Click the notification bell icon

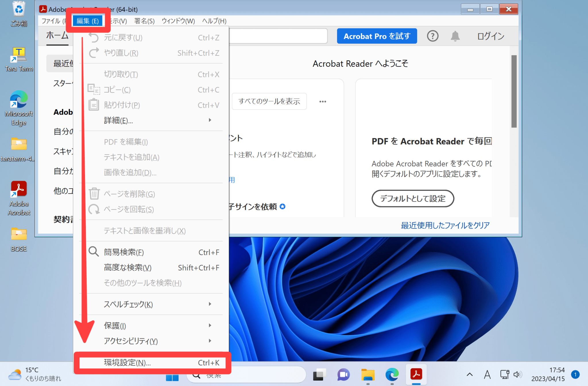(x=456, y=36)
